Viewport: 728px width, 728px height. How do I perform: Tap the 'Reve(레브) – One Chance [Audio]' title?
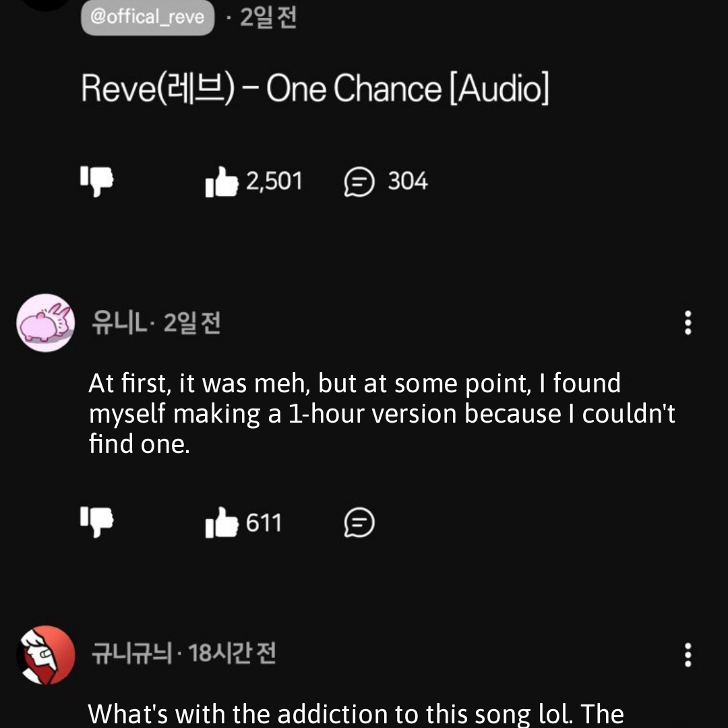tap(315, 90)
